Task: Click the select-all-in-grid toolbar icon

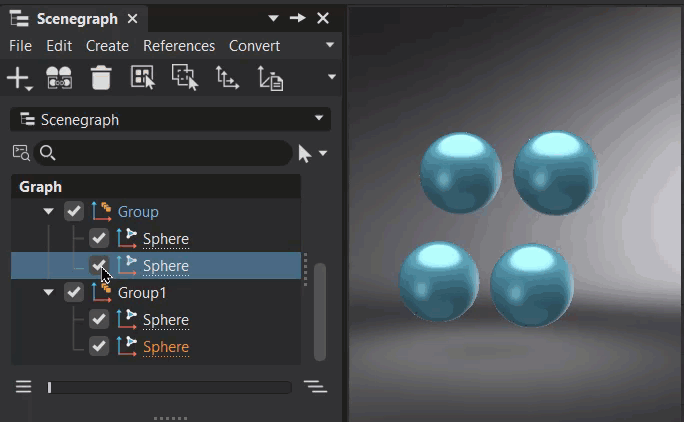Action: (143, 77)
